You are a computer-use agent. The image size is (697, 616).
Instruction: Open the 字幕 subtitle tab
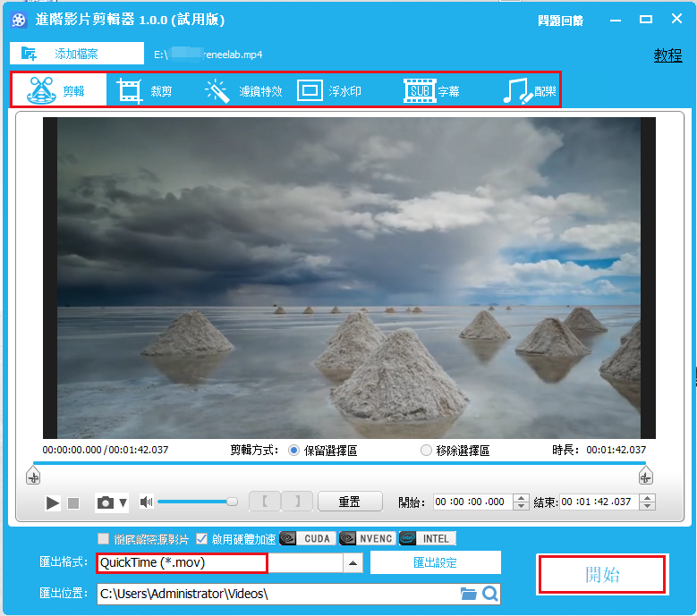pos(431,90)
